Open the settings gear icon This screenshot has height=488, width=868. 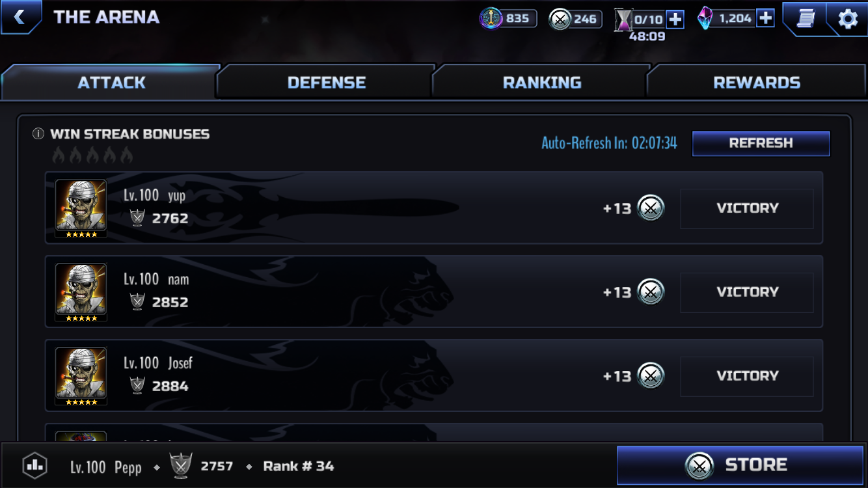tap(847, 19)
